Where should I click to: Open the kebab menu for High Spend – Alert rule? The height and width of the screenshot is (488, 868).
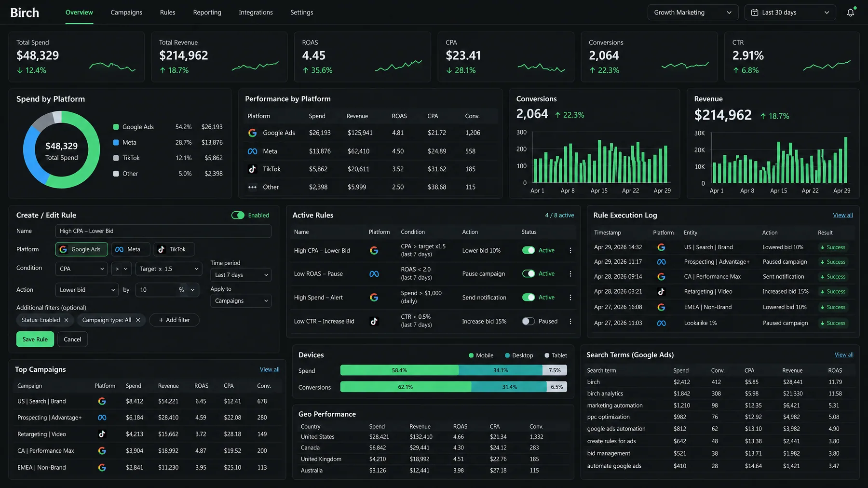coord(570,298)
